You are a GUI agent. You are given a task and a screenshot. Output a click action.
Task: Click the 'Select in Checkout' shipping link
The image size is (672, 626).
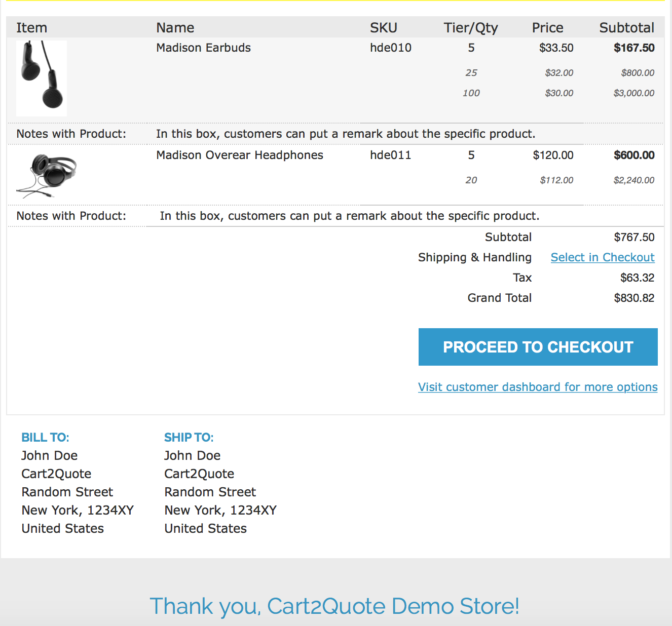(x=603, y=257)
